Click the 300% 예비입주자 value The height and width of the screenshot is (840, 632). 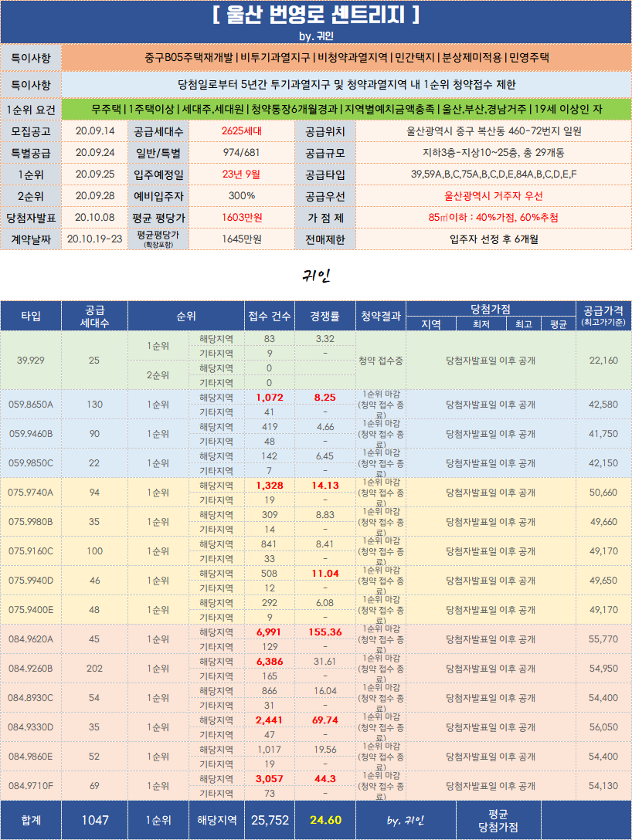point(242,196)
